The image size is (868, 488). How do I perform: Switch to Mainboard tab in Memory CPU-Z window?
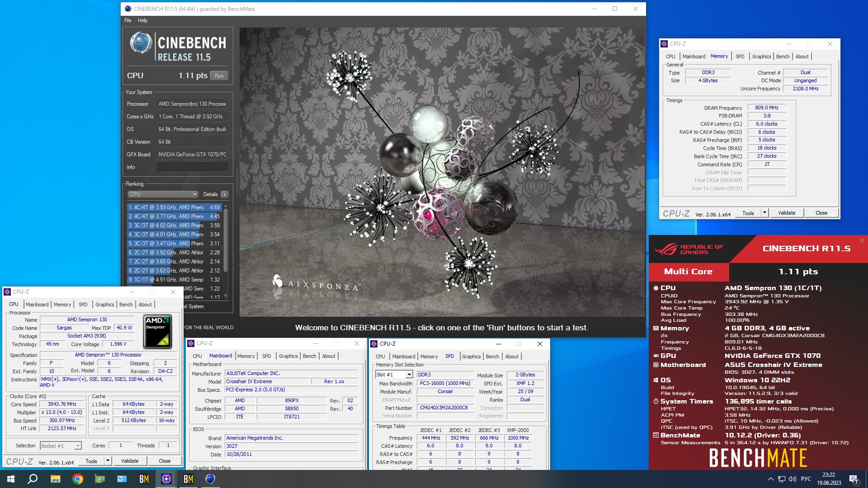click(x=694, y=56)
